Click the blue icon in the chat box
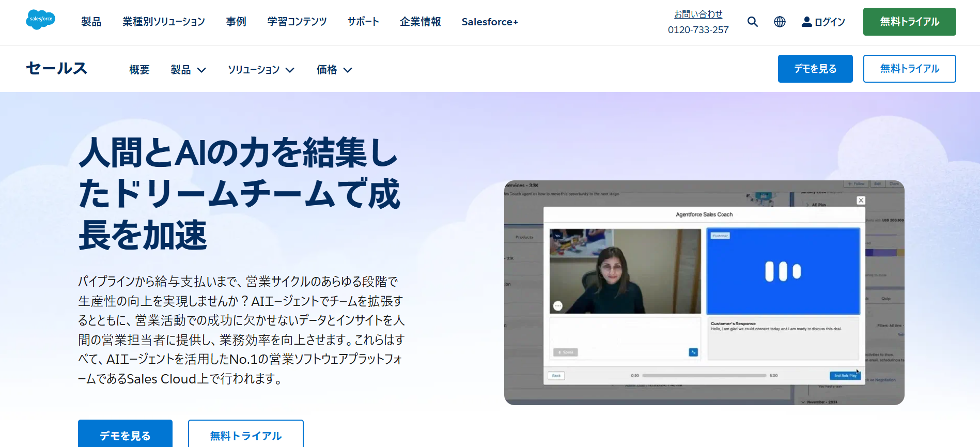This screenshot has height=447, width=980. 693,352
